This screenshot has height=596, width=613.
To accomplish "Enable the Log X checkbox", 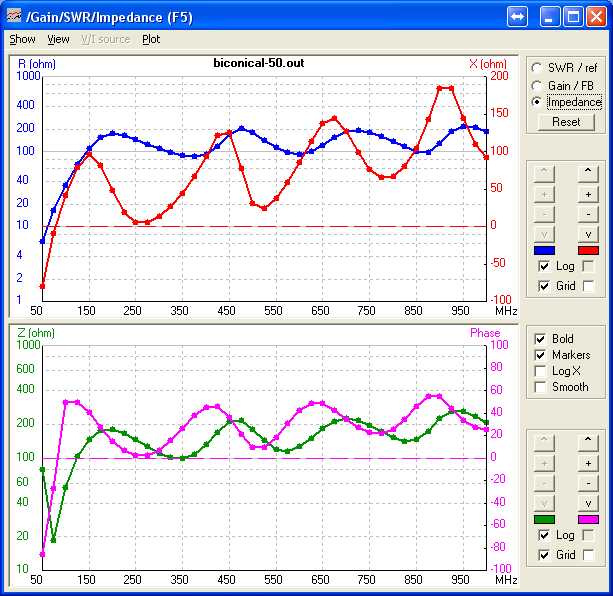I will coord(541,371).
